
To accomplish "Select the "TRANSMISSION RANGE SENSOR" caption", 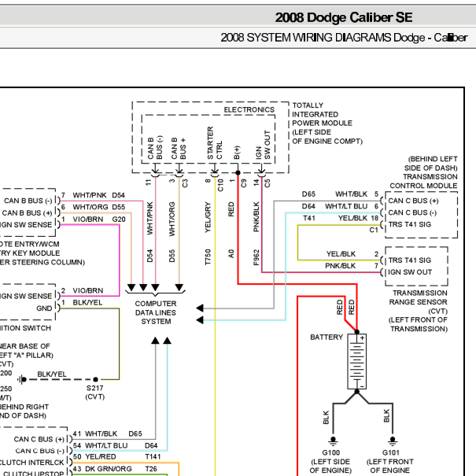I will (420, 297).
